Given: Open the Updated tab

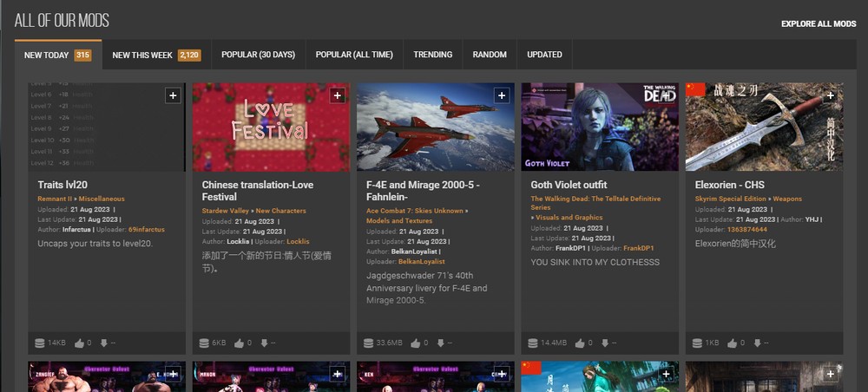Looking at the screenshot, I should click(545, 55).
